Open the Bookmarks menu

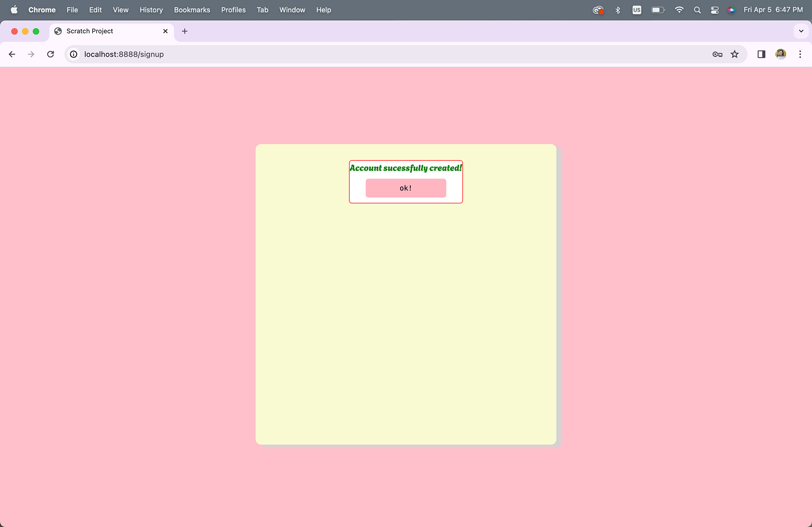(192, 10)
